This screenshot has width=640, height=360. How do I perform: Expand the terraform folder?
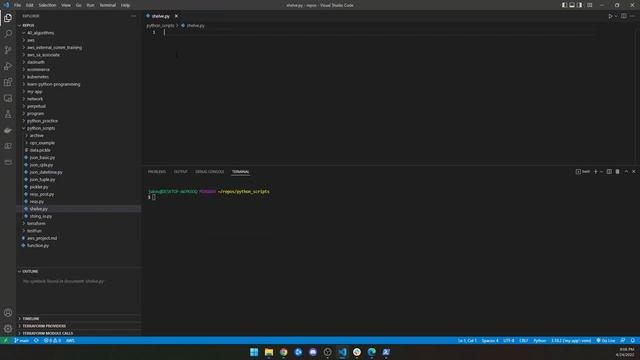36,224
